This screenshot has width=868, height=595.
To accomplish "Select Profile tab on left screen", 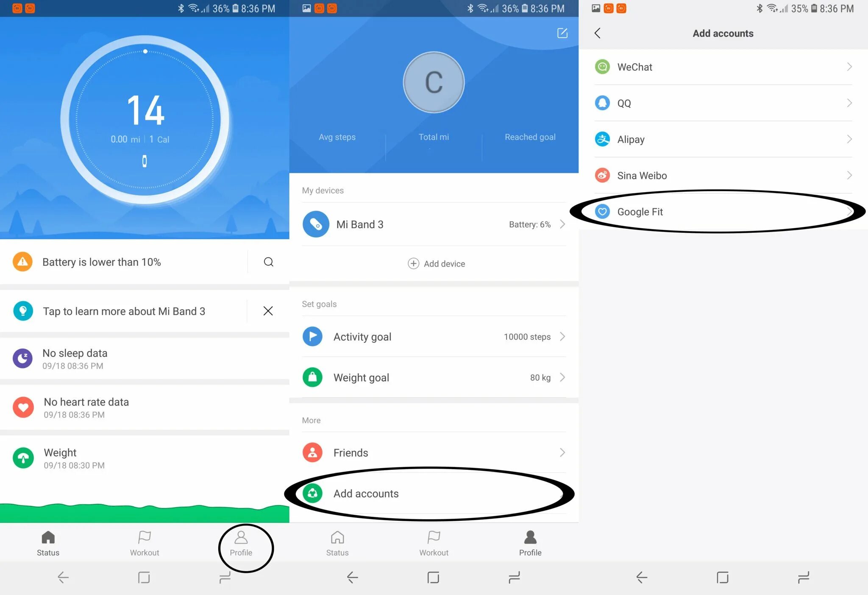I will click(241, 545).
